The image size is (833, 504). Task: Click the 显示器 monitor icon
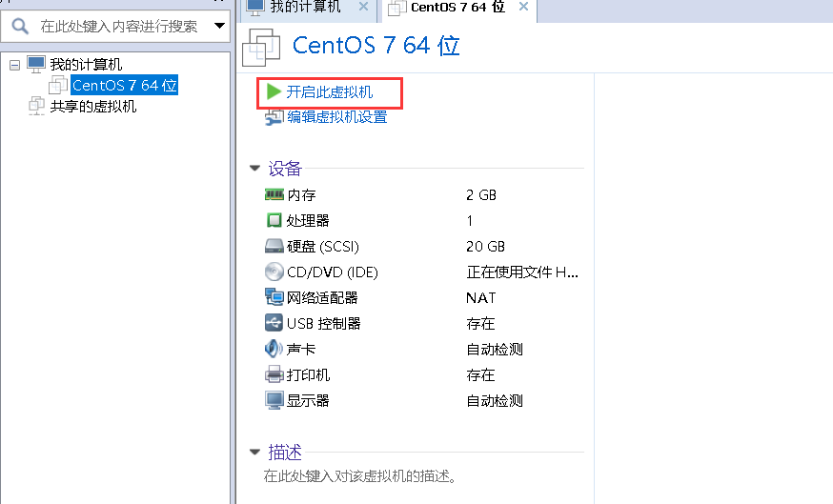pos(274,400)
